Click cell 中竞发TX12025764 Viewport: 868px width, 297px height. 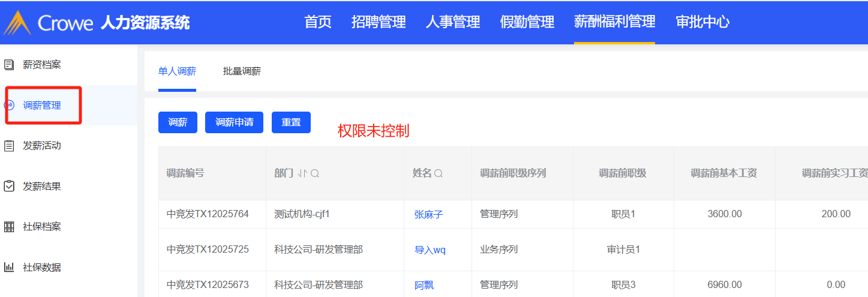click(x=208, y=214)
